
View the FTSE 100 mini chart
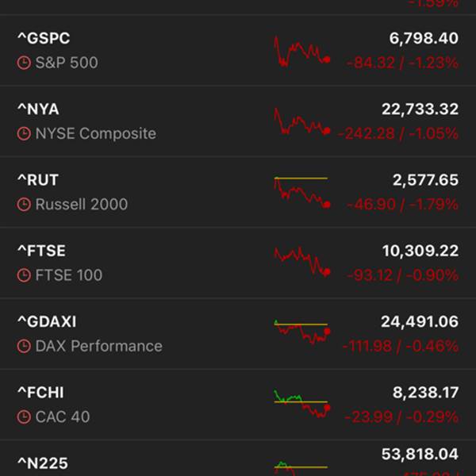point(301,263)
